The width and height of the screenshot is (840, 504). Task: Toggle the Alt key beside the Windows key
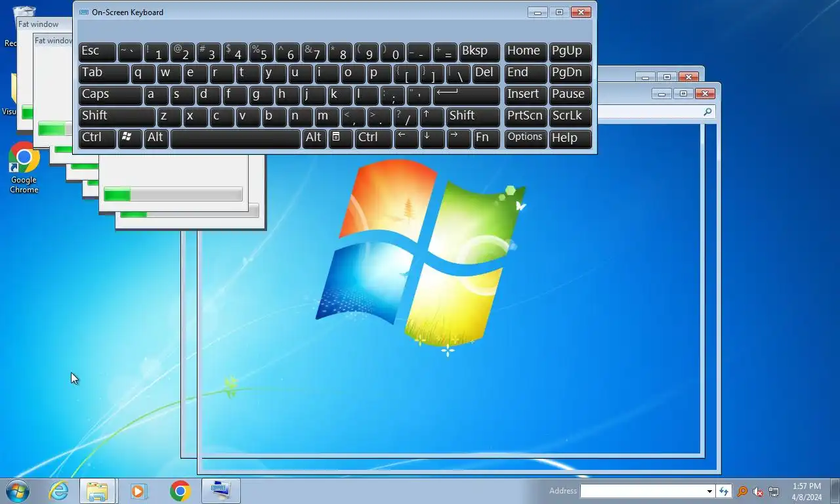[156, 138]
